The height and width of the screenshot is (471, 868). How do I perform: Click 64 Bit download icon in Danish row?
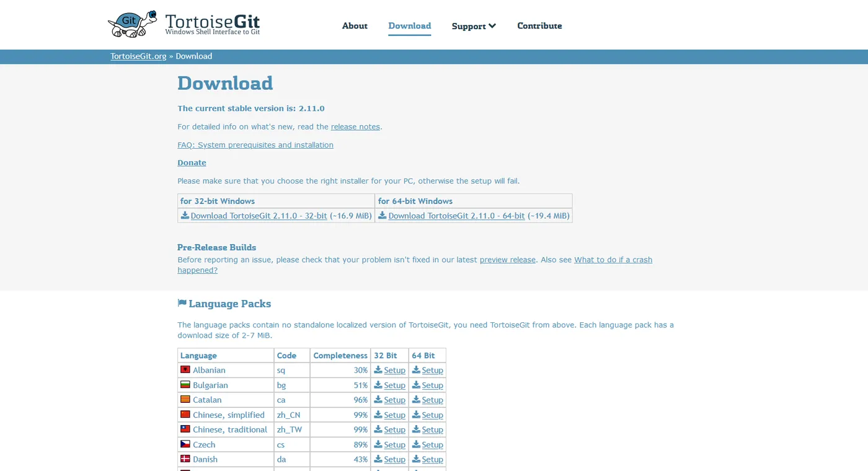pos(416,459)
